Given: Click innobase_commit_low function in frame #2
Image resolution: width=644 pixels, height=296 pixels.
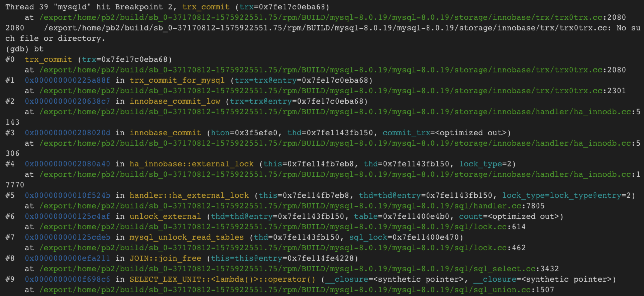Looking at the screenshot, I should pyautogui.click(x=175, y=101).
